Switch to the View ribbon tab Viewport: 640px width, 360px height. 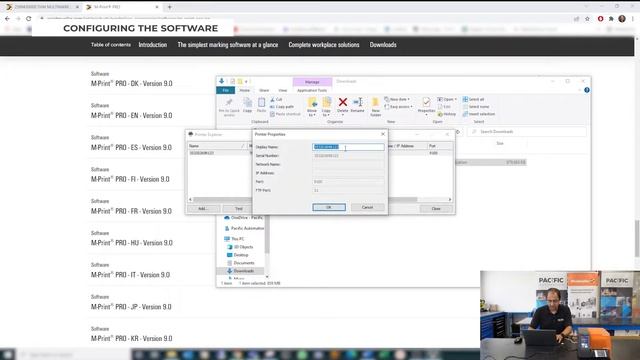point(282,90)
